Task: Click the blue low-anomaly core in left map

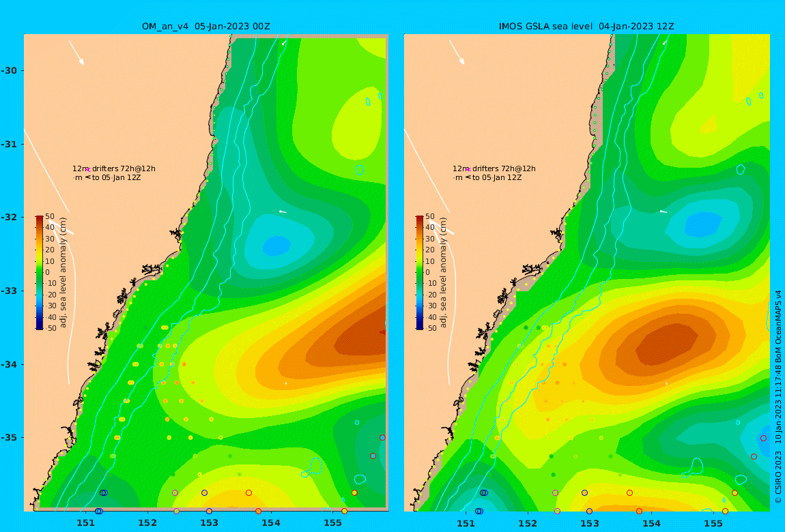Action: (x=276, y=246)
